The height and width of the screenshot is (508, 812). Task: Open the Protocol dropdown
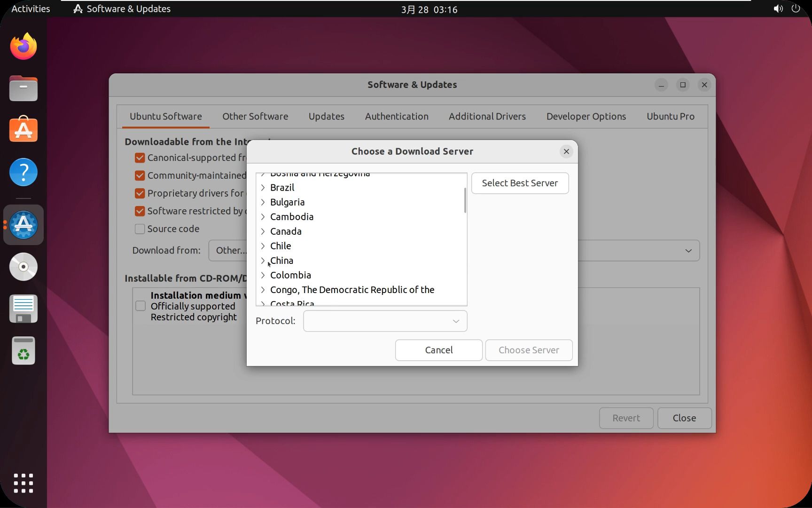point(385,321)
